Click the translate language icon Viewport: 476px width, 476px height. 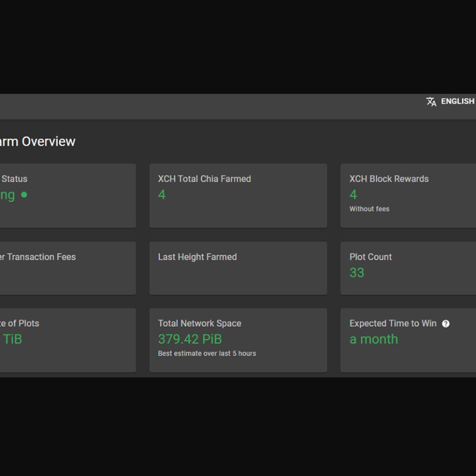[x=431, y=101]
